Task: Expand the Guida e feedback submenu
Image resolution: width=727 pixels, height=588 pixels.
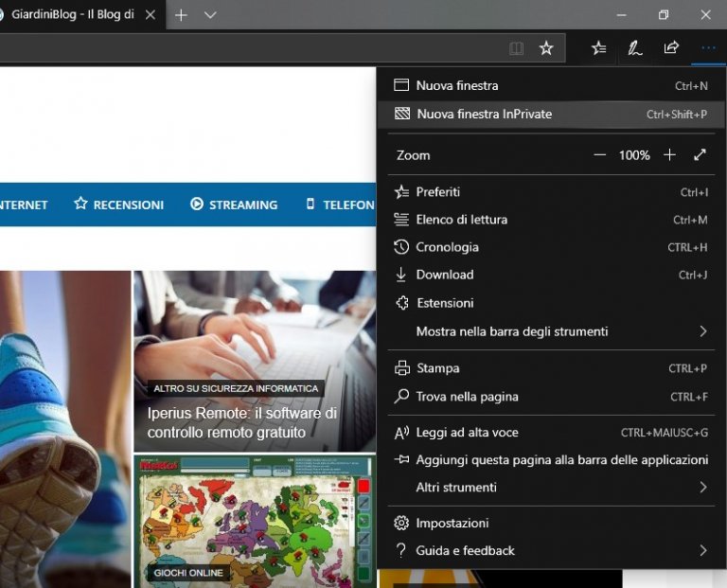Action: [702, 550]
